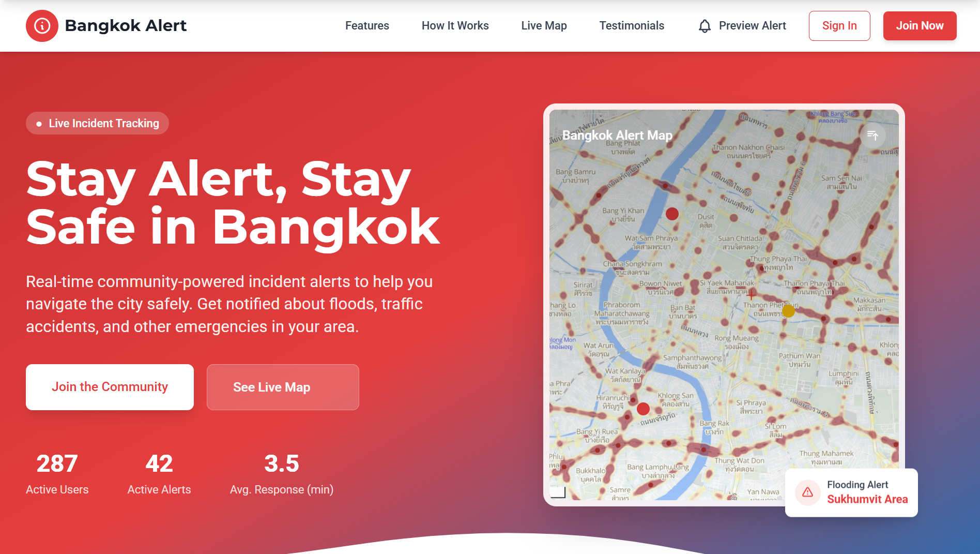Viewport: 980px width, 554px height.
Task: Click the bell icon beside Preview Alert
Action: tap(705, 26)
